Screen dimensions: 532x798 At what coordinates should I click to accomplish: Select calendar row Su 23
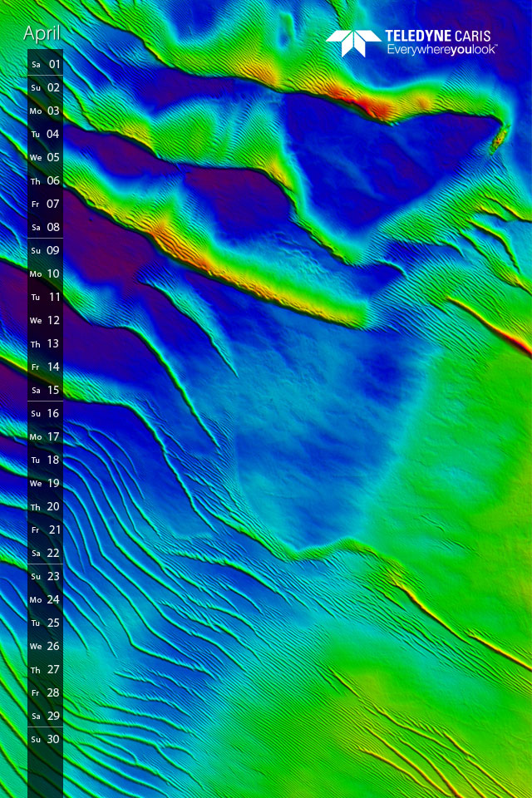(46, 577)
